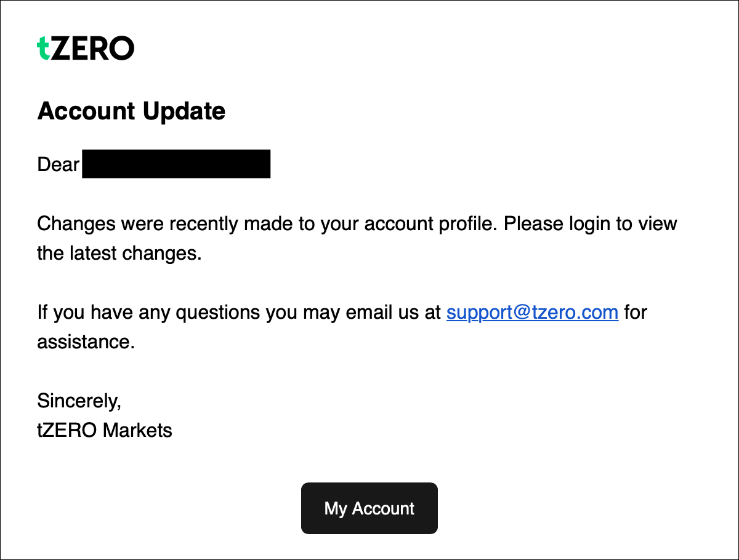Click the Account Update heading
This screenshot has width=739, height=560.
[131, 111]
